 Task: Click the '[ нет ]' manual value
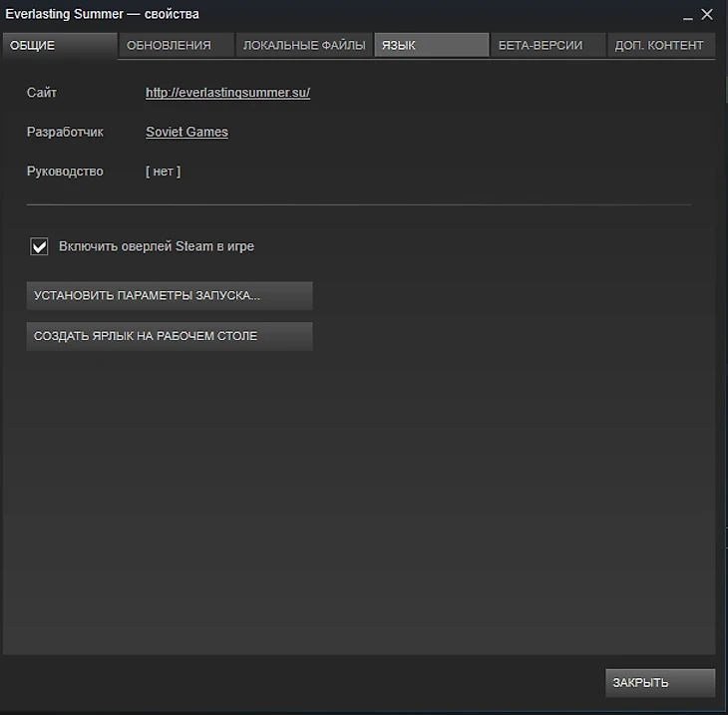click(163, 172)
